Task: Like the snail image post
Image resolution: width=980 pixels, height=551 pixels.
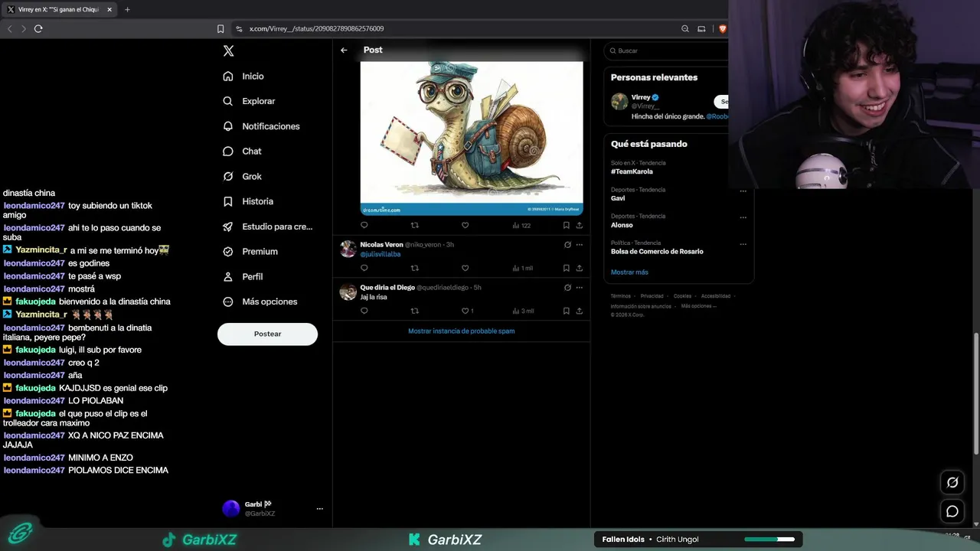Action: tap(465, 226)
